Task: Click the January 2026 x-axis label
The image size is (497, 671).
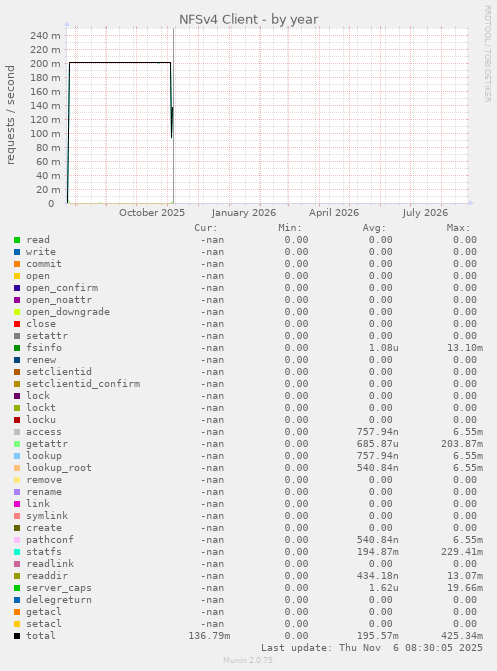Action: (x=244, y=213)
